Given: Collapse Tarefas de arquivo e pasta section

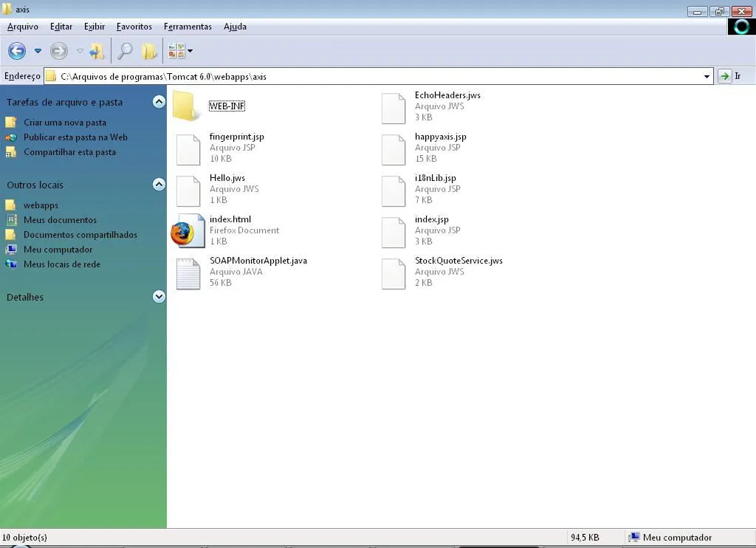Looking at the screenshot, I should pos(159,102).
